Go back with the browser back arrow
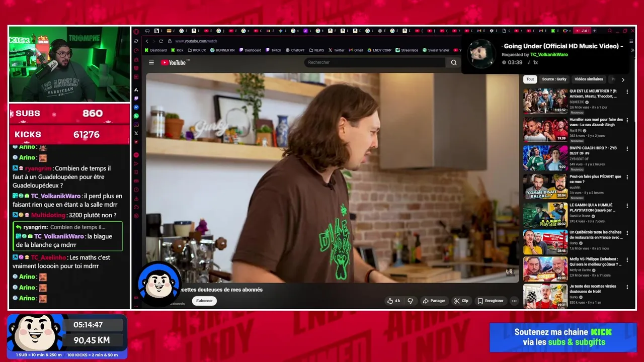The height and width of the screenshot is (362, 644). (147, 41)
